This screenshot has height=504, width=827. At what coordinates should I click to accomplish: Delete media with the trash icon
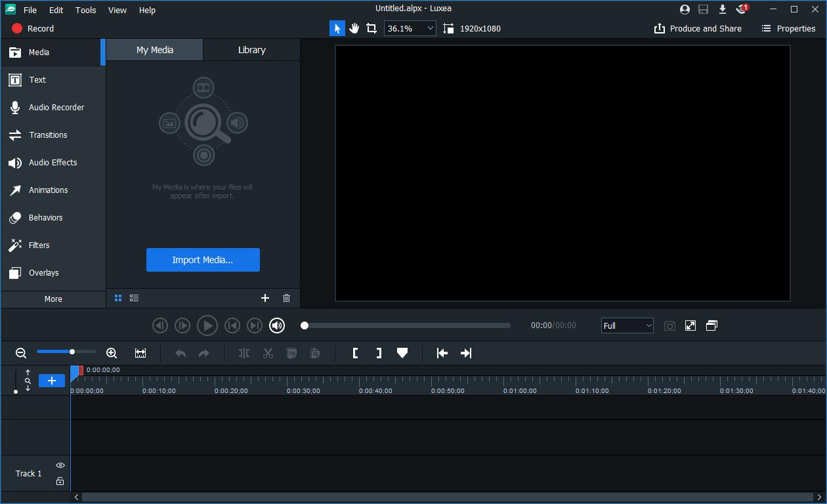pos(286,298)
